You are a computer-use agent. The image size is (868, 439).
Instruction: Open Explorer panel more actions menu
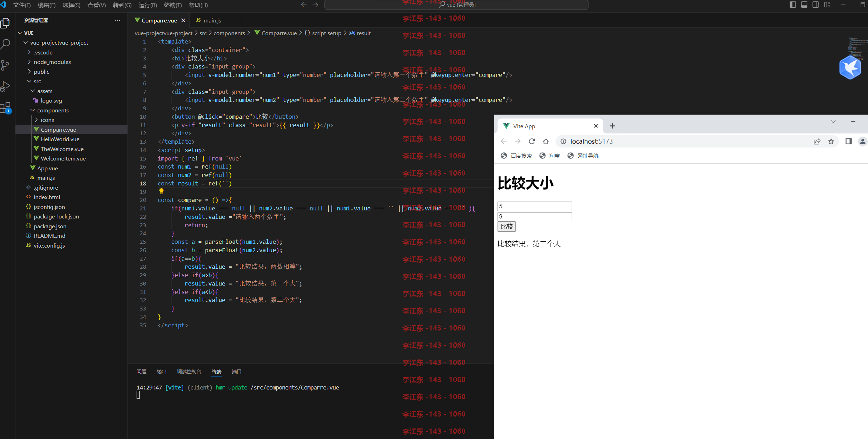click(117, 20)
